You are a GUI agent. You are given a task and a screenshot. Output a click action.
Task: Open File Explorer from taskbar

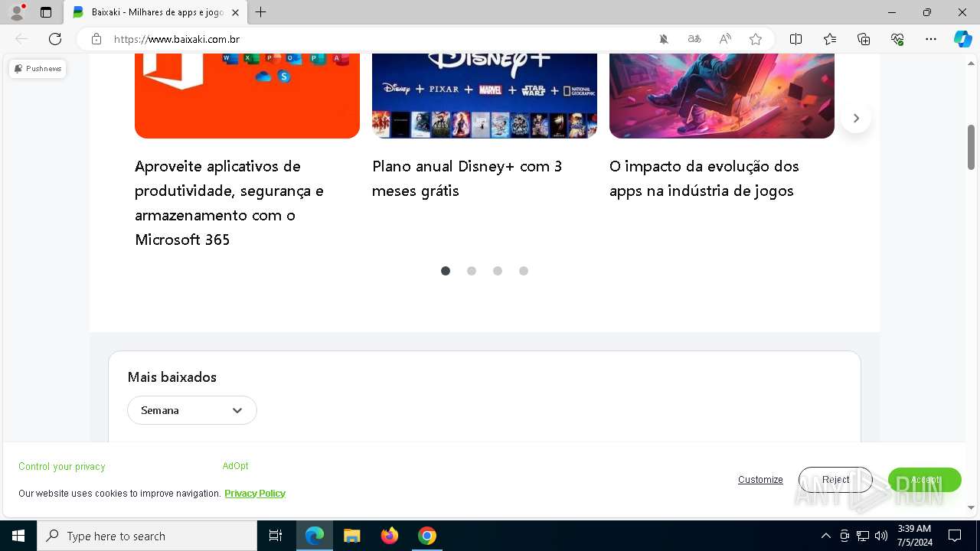pyautogui.click(x=352, y=536)
